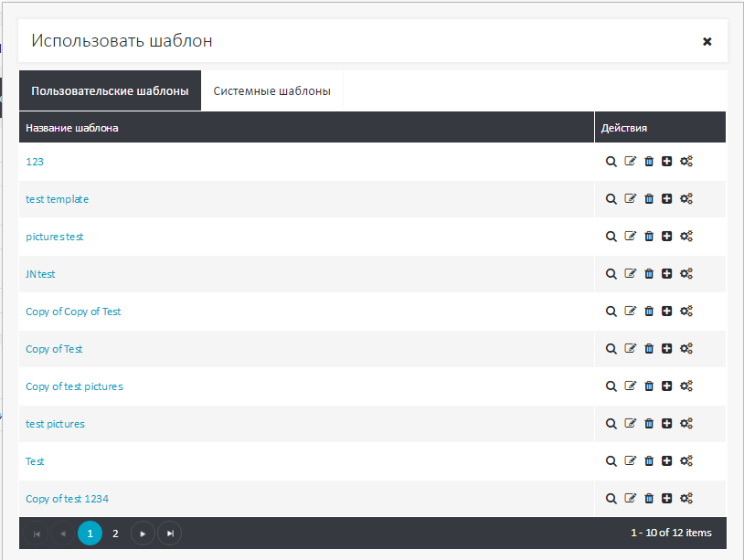Screen dimensions: 744x560
Task: Close the Использовать шаблон dialog
Action: coord(707,42)
